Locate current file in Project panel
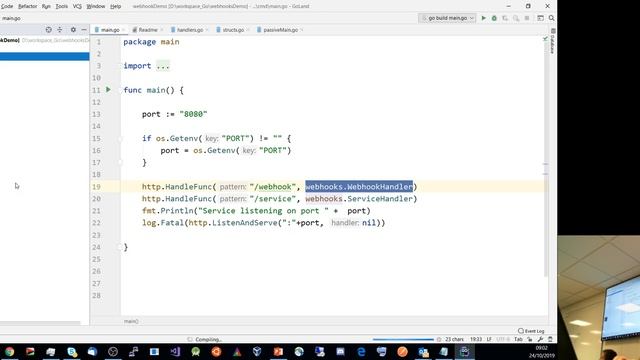The width and height of the screenshot is (640, 360). (49, 30)
